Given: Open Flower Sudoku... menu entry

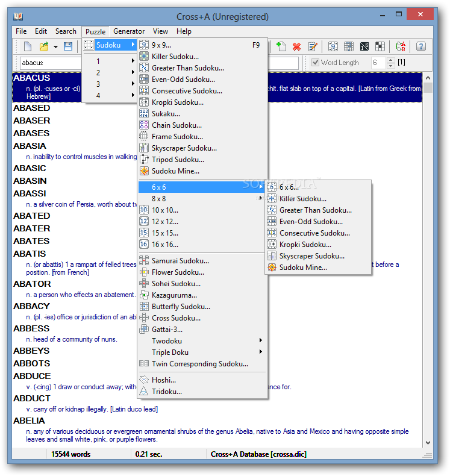Looking at the screenshot, I should point(202,272).
